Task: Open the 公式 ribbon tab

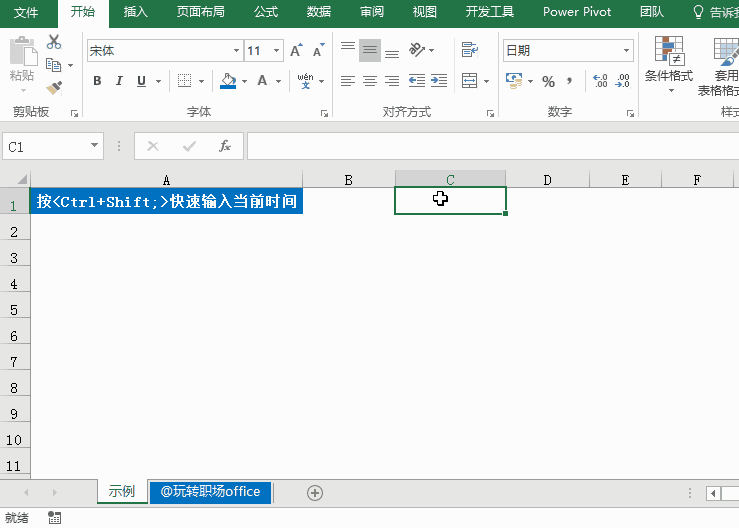Action: click(x=266, y=12)
